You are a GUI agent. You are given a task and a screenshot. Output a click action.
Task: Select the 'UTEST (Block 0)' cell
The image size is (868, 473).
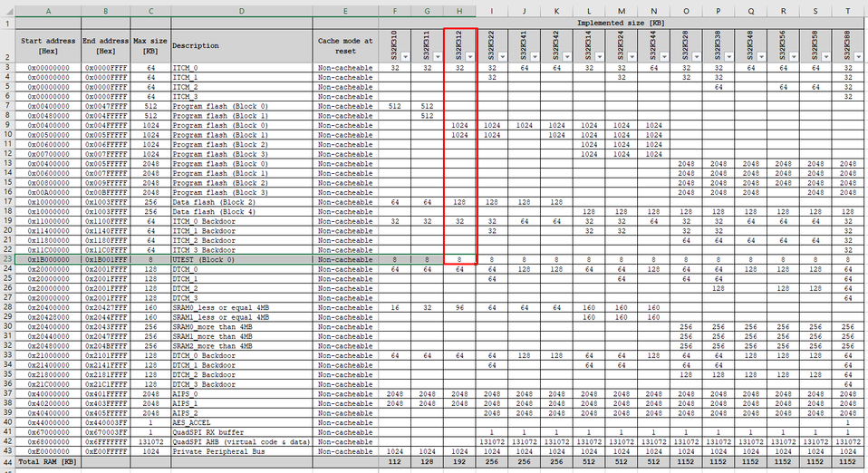[x=242, y=260]
